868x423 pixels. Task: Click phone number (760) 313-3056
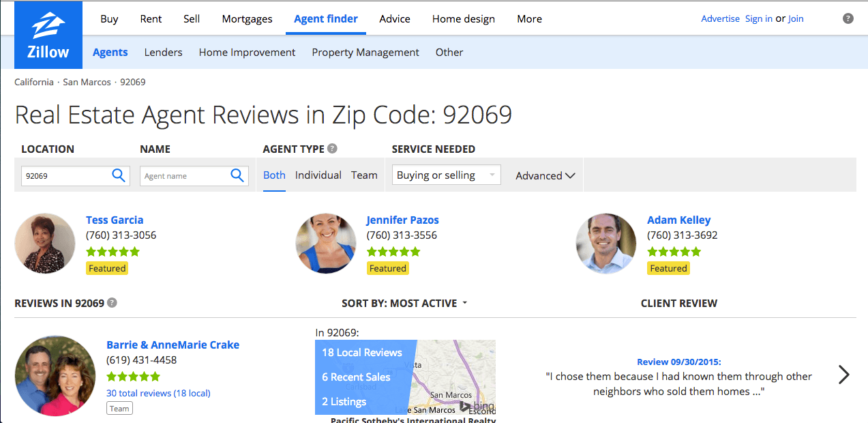[x=121, y=235]
